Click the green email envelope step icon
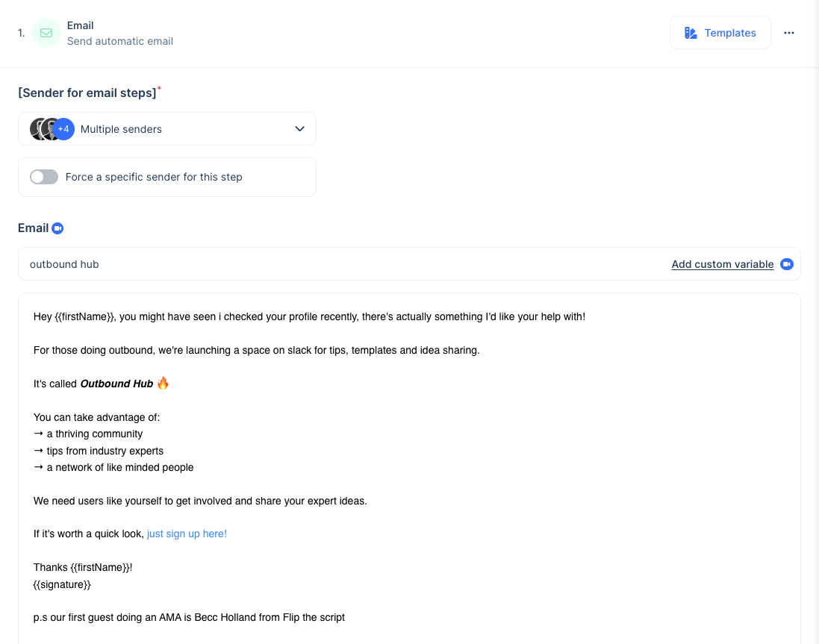Screen dimensions: 819x644 pos(46,33)
